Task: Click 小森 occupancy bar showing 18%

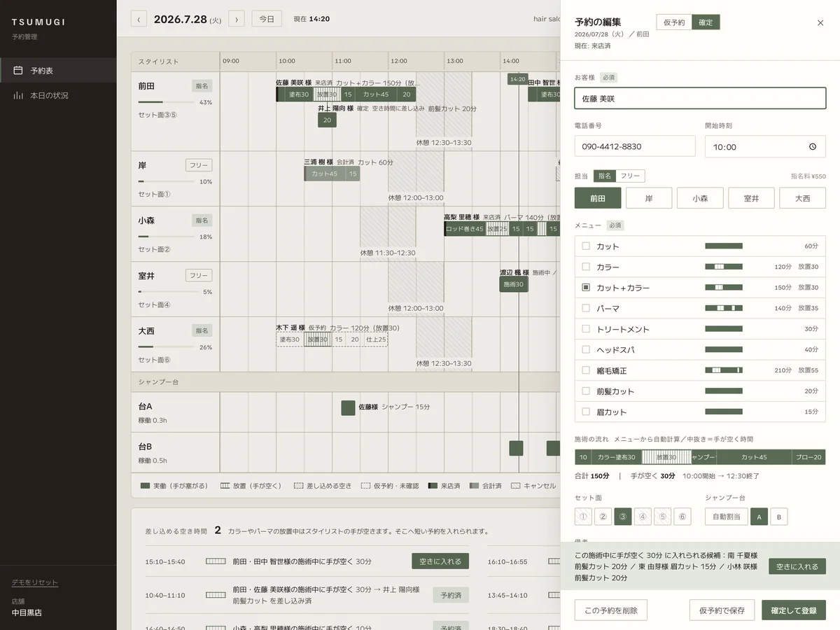Action: [167, 237]
